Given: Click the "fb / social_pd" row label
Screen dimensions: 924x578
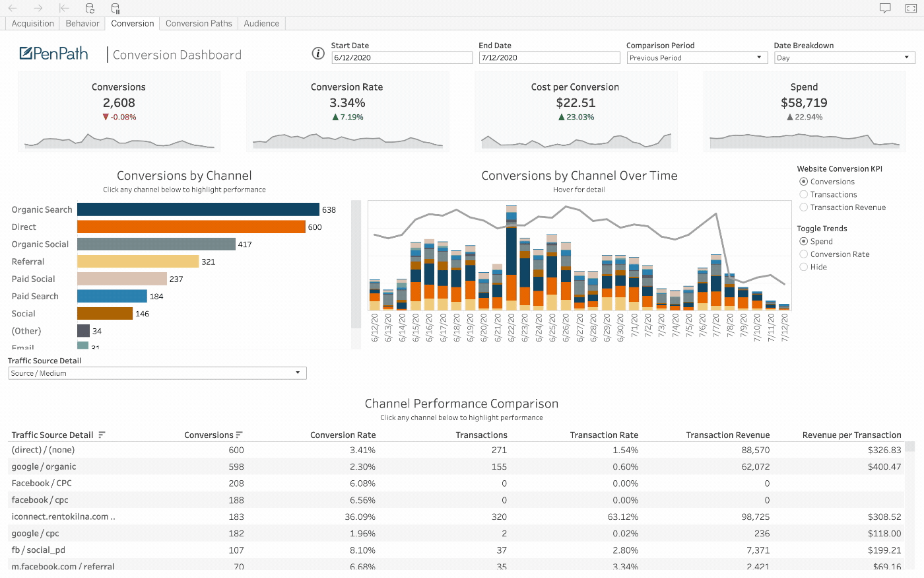Looking at the screenshot, I should (x=38, y=550).
